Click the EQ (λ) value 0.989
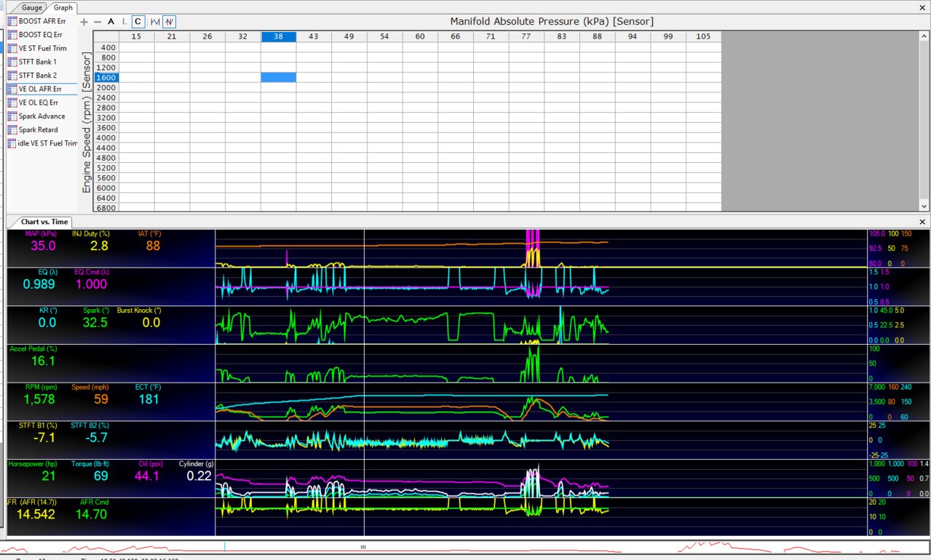931x560 pixels. (39, 284)
